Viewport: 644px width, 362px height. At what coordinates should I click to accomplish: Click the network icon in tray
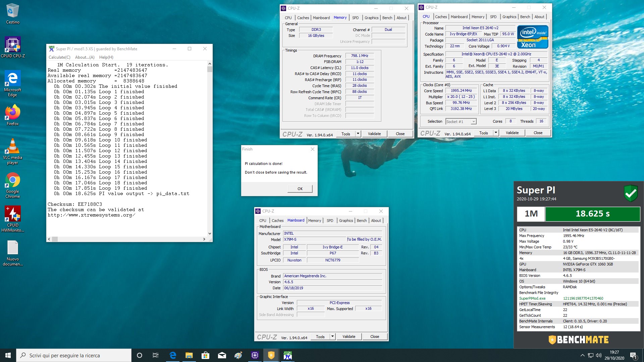(591, 355)
